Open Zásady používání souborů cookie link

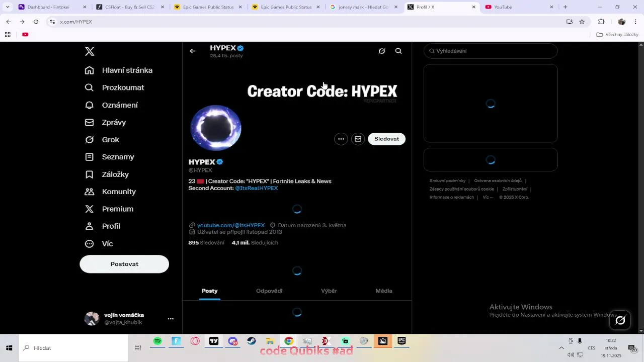462,189
